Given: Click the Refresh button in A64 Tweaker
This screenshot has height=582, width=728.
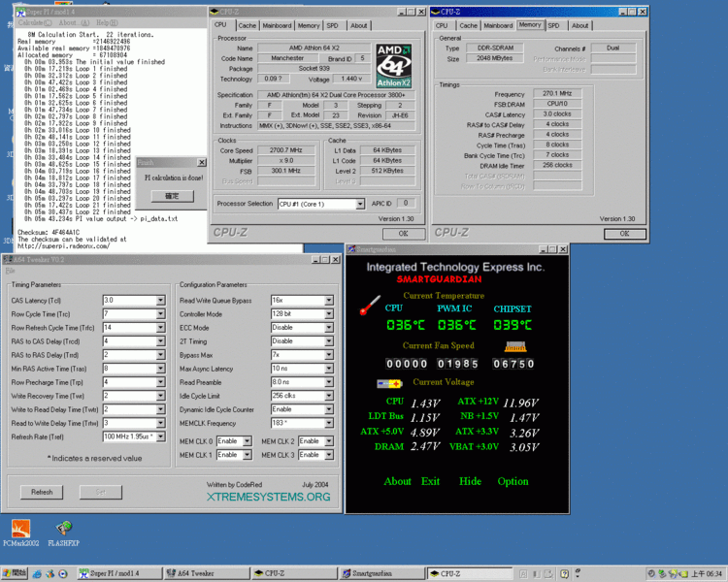Looking at the screenshot, I should [x=42, y=492].
